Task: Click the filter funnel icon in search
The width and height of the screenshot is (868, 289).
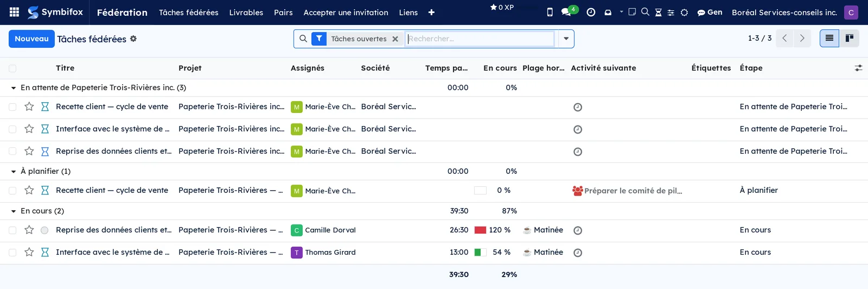Action: [x=319, y=39]
